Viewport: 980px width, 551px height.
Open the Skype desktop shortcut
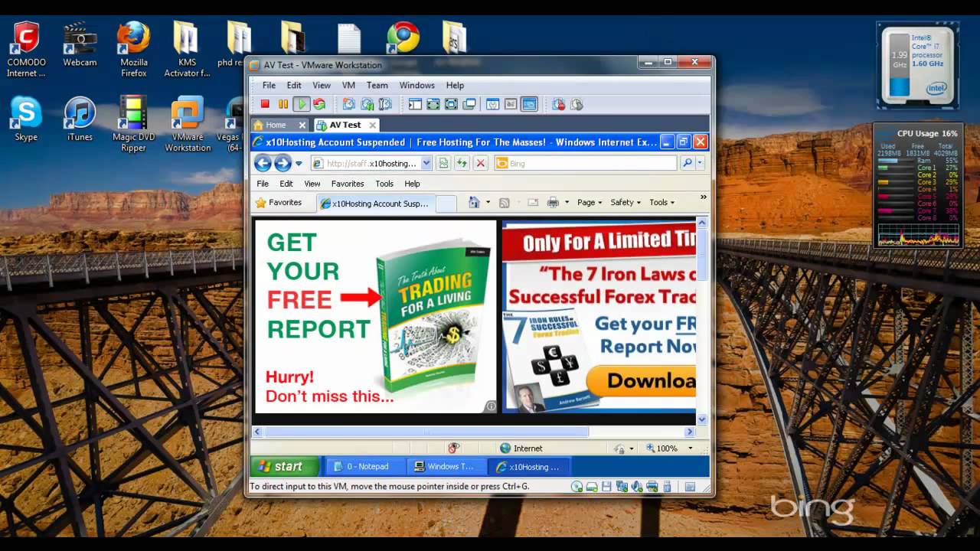(26, 119)
